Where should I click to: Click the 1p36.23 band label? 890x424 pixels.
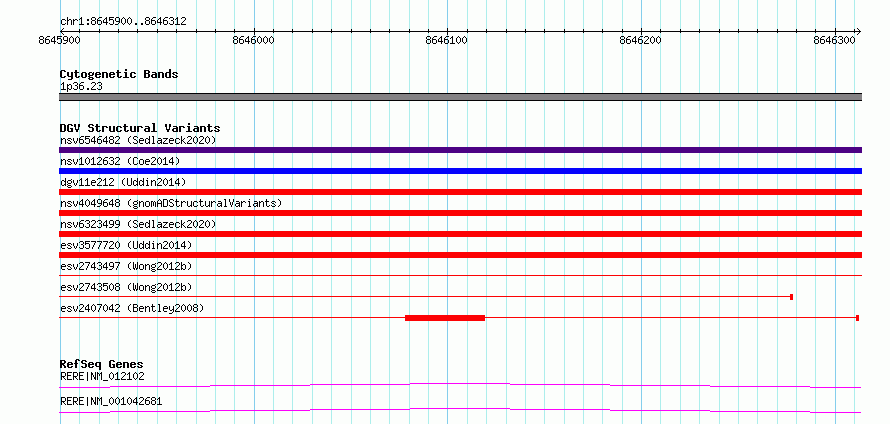coord(81,87)
